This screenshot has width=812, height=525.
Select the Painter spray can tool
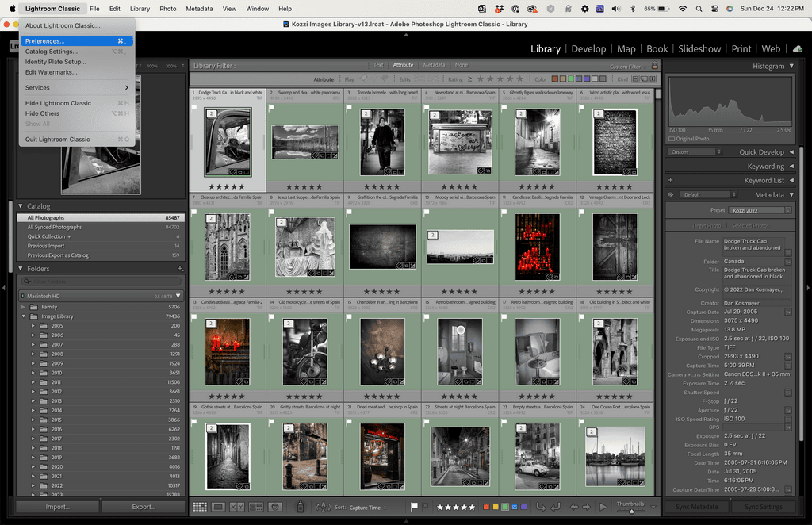pyautogui.click(x=301, y=507)
